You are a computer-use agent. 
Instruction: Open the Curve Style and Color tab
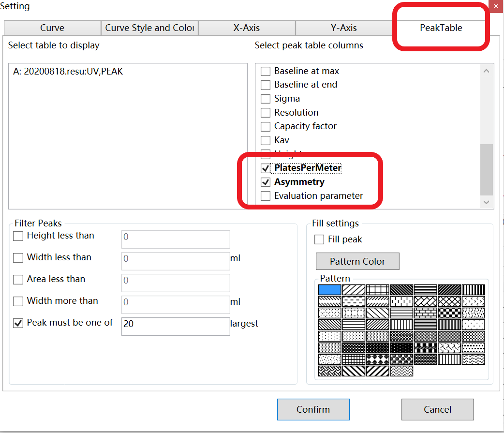(x=149, y=28)
